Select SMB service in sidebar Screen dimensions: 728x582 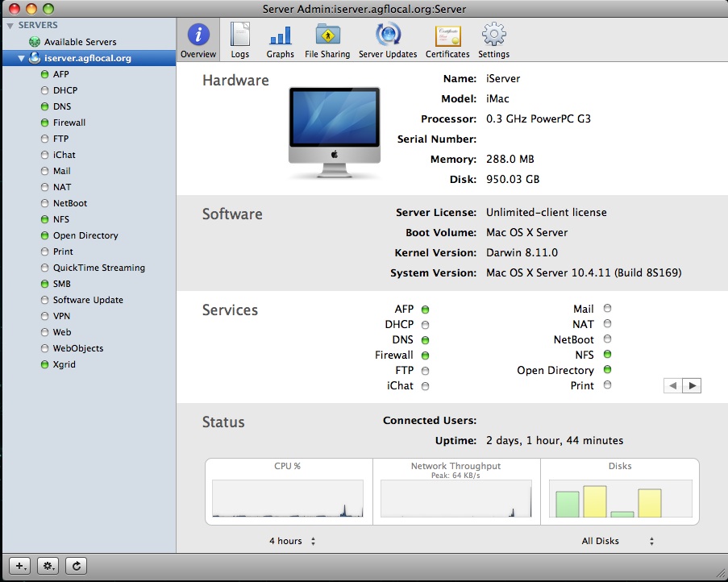(x=89, y=284)
